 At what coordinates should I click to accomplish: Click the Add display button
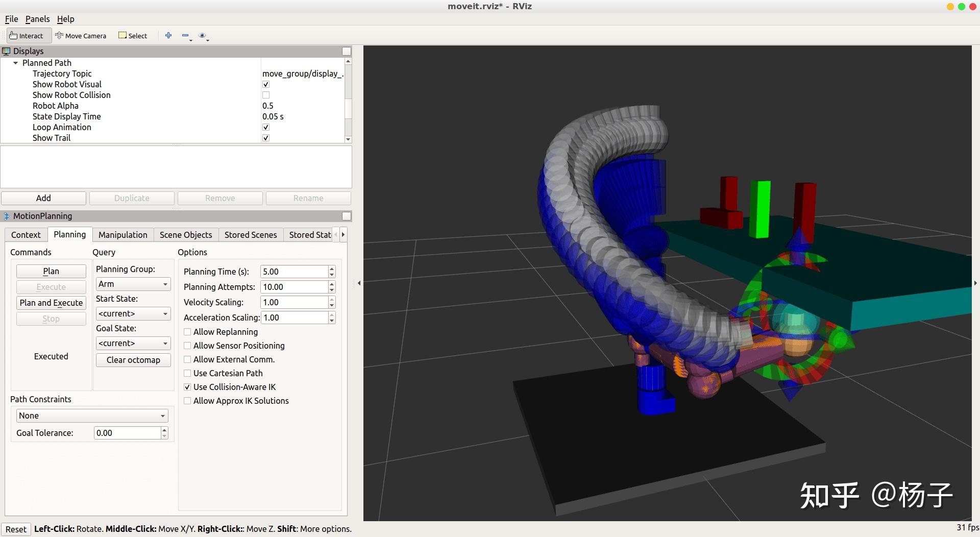click(x=43, y=198)
